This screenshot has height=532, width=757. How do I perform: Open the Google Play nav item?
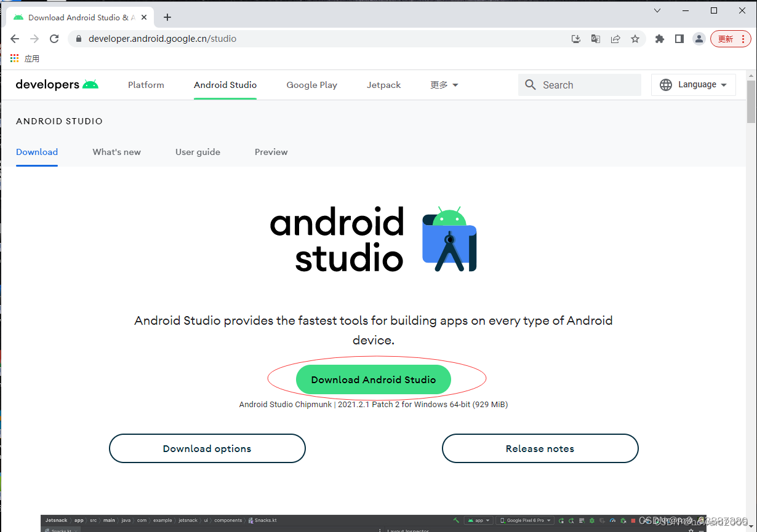point(312,85)
